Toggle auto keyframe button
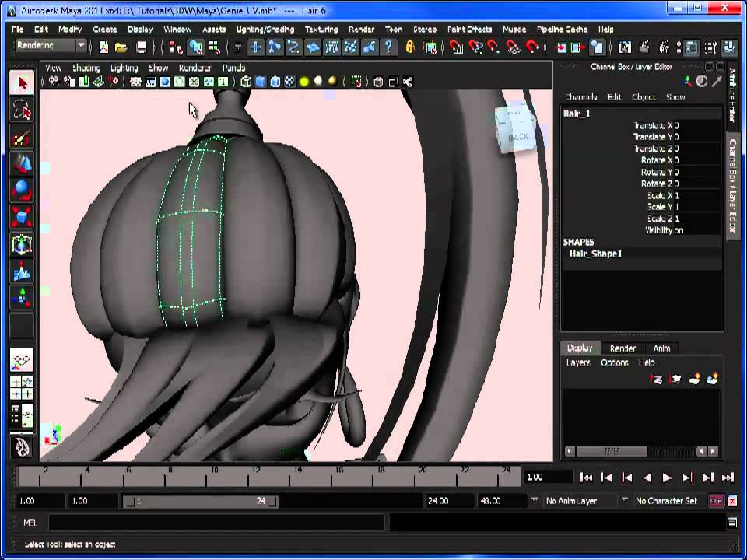 click(716, 501)
